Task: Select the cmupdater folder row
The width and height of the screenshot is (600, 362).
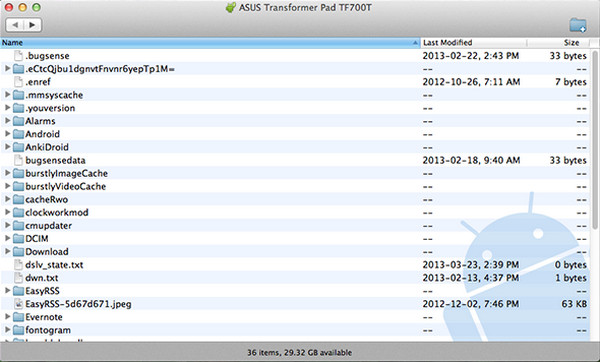Action: 295,225
